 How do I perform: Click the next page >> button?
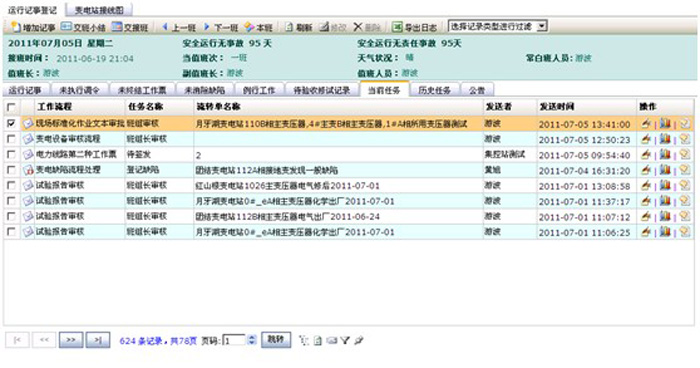71,340
